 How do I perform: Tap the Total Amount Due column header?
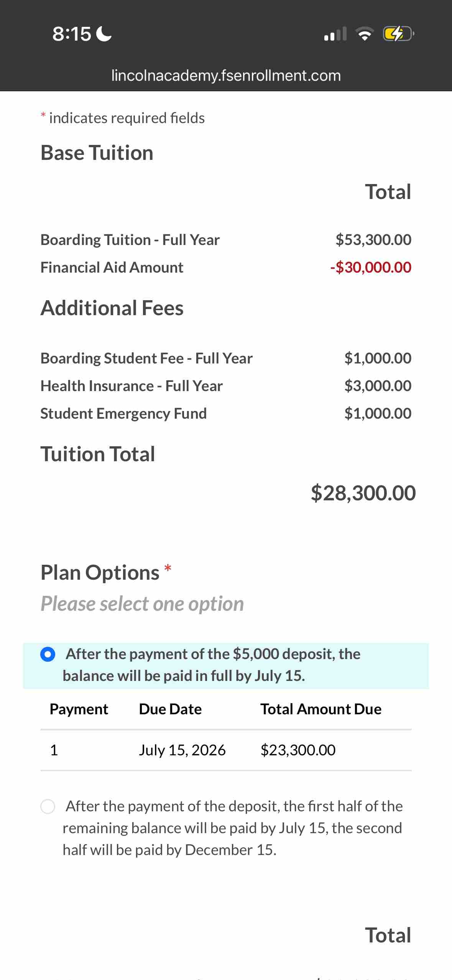(x=321, y=709)
